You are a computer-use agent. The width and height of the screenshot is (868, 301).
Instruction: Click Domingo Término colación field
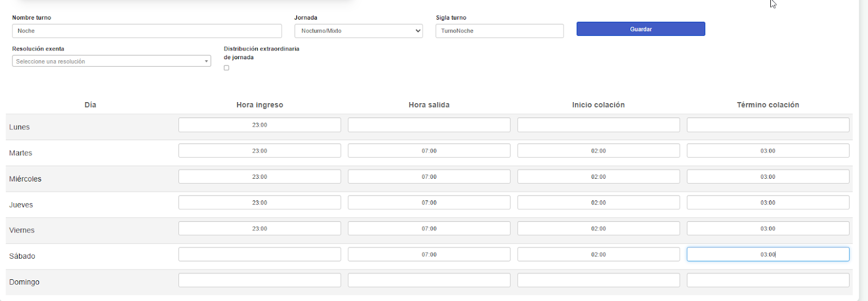[x=768, y=280]
